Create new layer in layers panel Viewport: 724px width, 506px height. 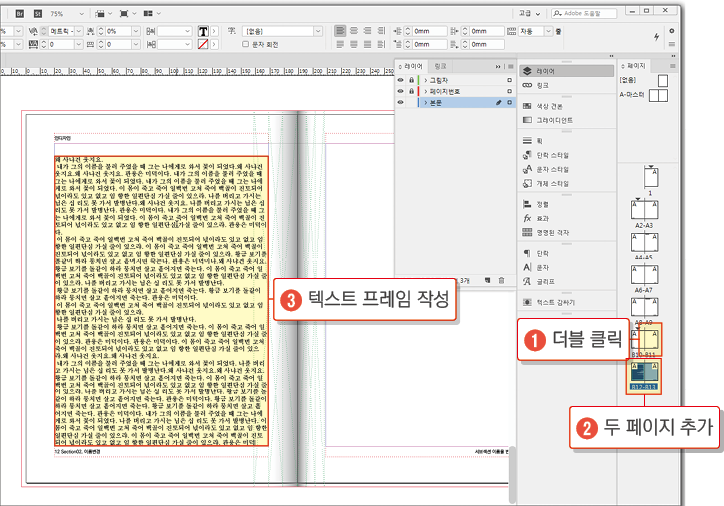[x=488, y=280]
